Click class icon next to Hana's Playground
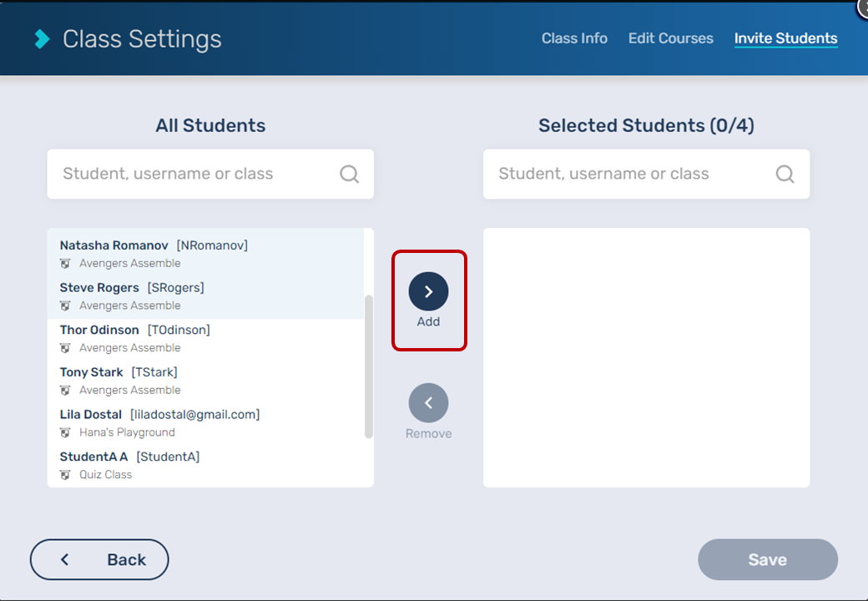The height and width of the screenshot is (601, 868). click(65, 432)
